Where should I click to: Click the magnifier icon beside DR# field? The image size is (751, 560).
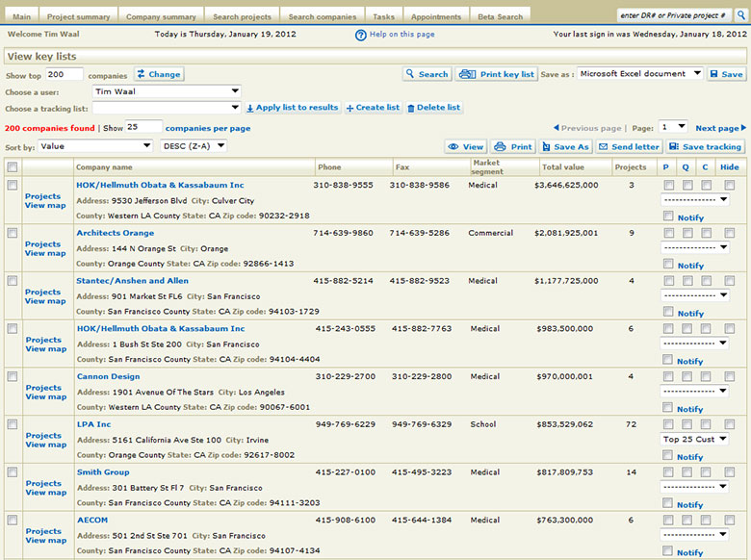[741, 15]
